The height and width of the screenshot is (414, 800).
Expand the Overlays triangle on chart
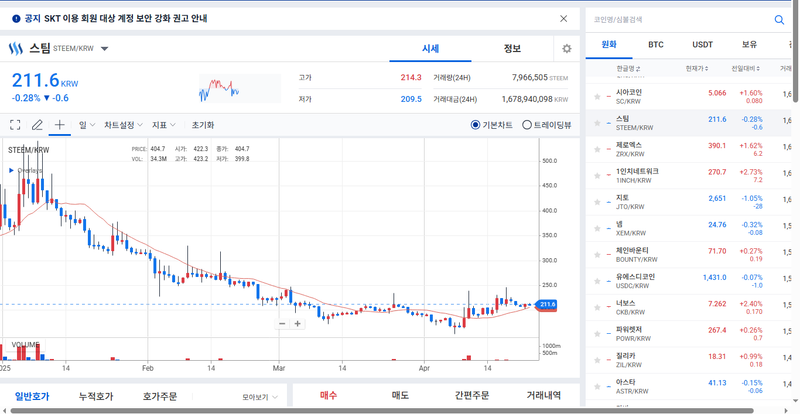(12, 170)
